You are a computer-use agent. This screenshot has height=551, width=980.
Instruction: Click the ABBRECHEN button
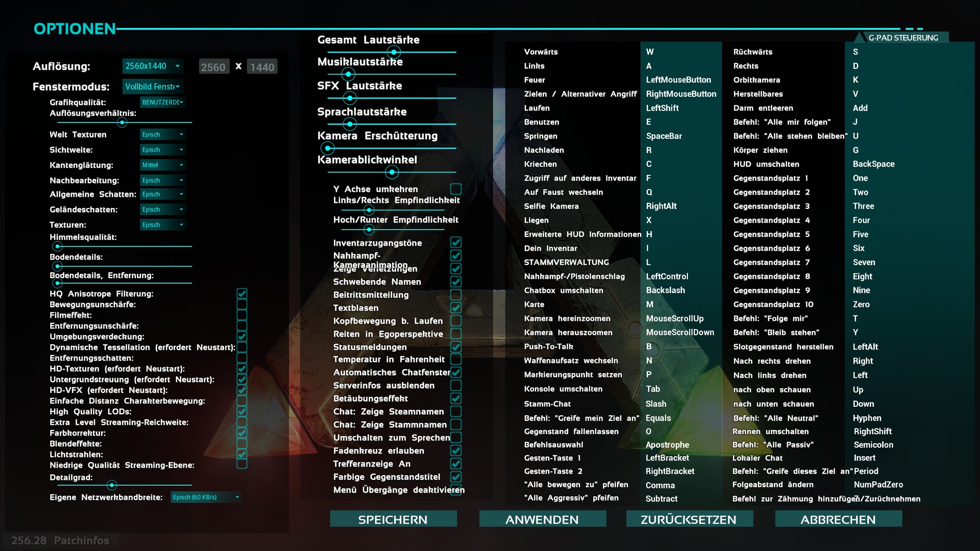click(838, 519)
